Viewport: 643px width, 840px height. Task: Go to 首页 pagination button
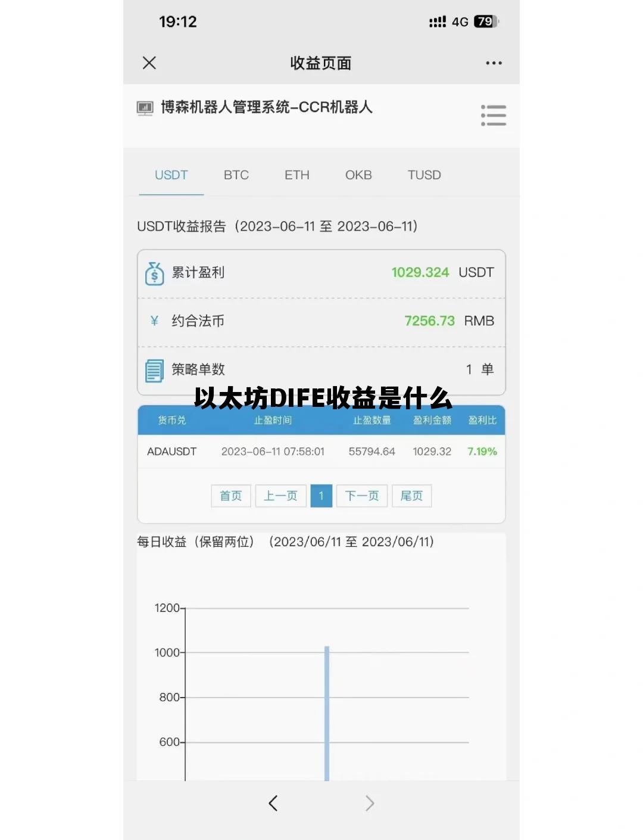[230, 496]
